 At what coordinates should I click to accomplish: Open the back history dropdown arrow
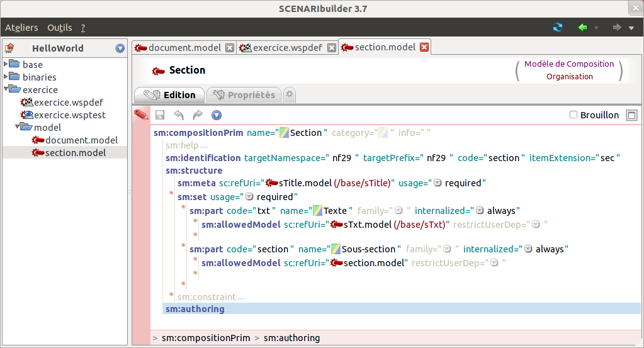coord(596,28)
